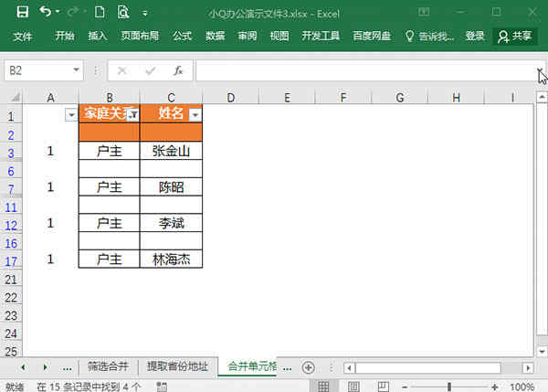
Task: Customize Quick Access Toolbar dropdown
Action: [x=144, y=14]
